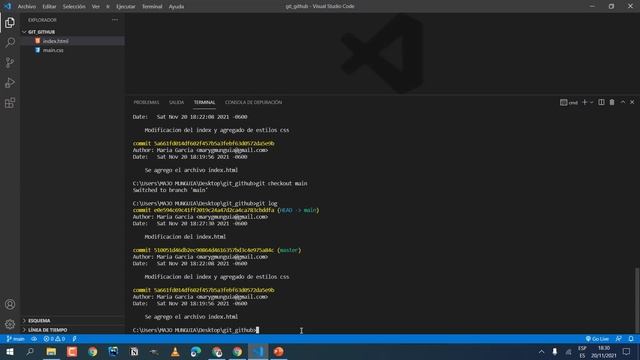This screenshot has width=640, height=360.
Task: Open the Source Control view
Action: pyautogui.click(x=10, y=62)
